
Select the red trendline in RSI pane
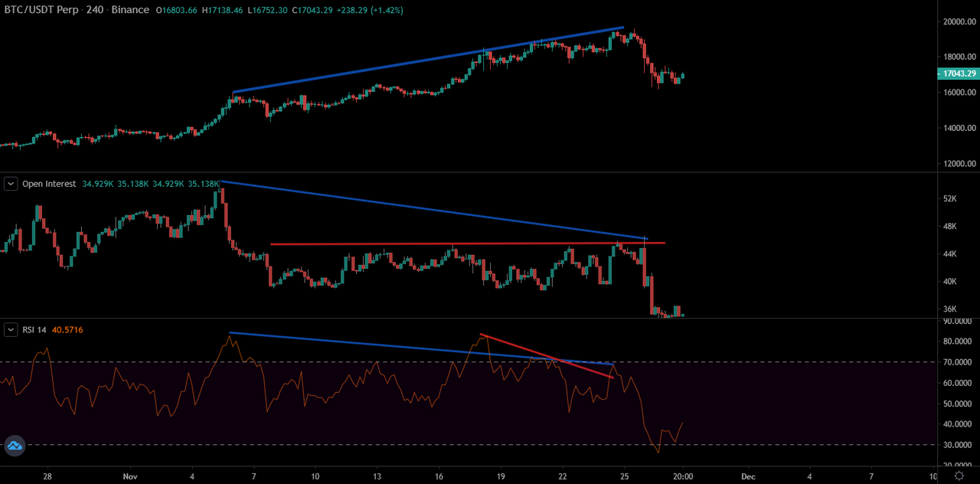point(547,356)
